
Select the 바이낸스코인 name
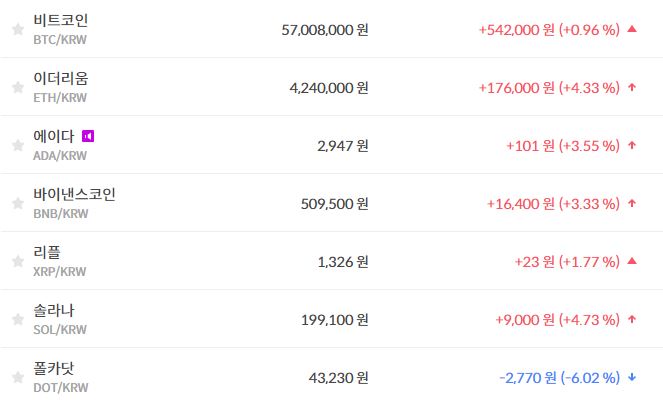click(74, 194)
